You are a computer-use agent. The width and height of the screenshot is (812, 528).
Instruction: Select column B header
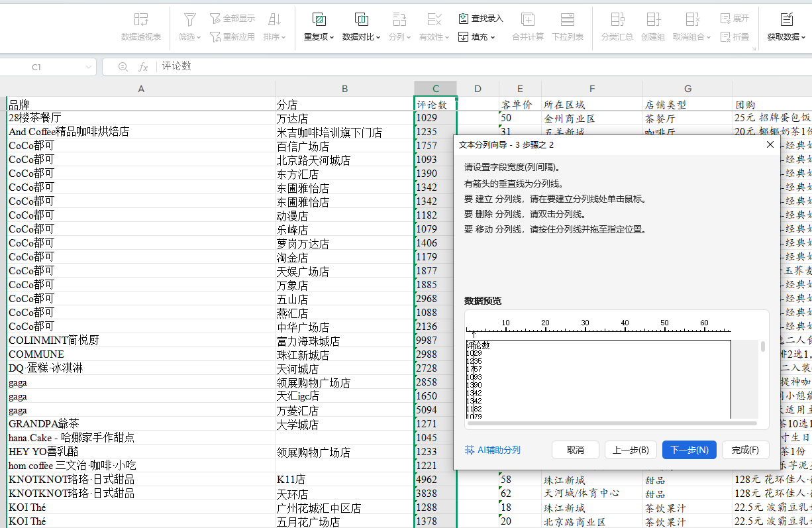344,89
